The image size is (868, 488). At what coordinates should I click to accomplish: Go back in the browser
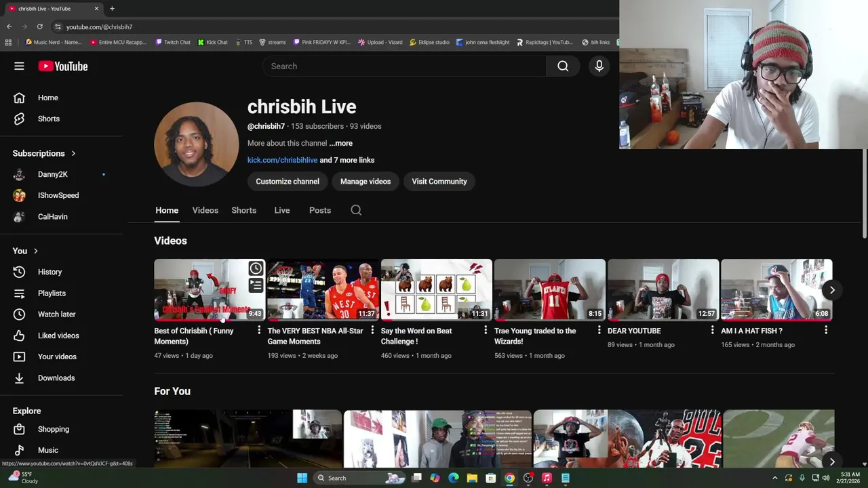9,26
